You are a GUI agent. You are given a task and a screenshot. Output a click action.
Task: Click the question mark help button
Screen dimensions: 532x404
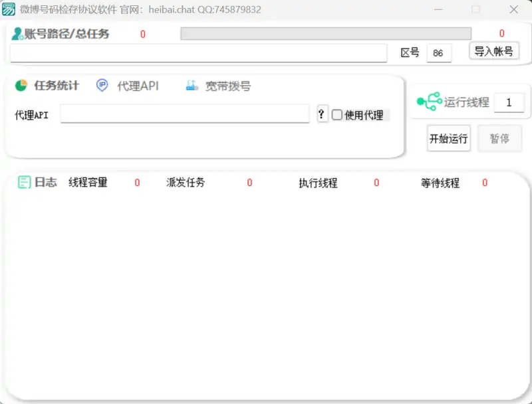323,114
